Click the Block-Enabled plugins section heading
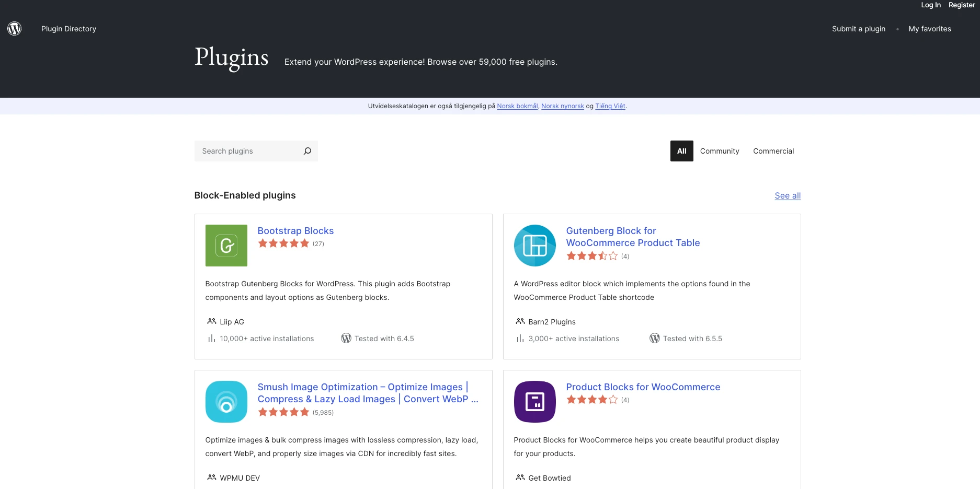Image resolution: width=980 pixels, height=489 pixels. 245,195
